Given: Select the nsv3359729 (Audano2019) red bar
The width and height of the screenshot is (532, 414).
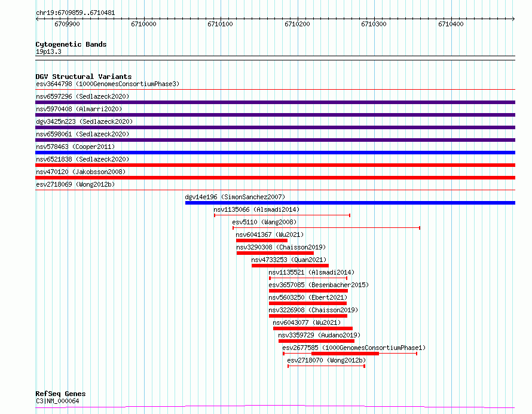Looking at the screenshot, I should [x=317, y=341].
